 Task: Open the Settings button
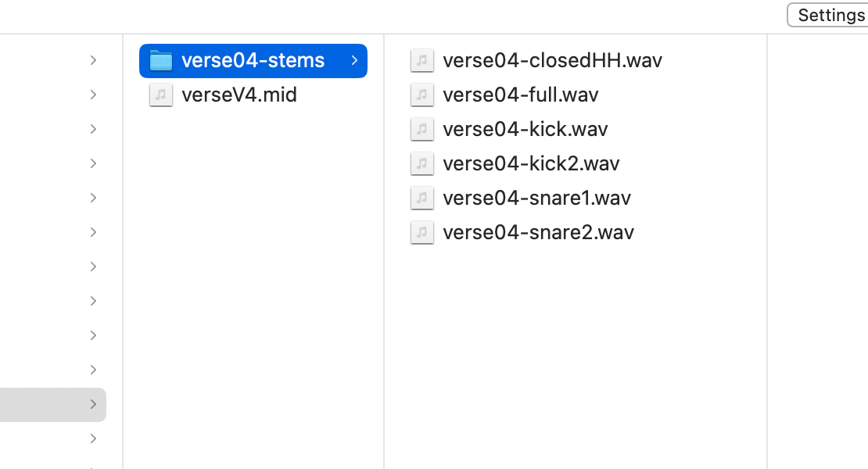click(830, 15)
